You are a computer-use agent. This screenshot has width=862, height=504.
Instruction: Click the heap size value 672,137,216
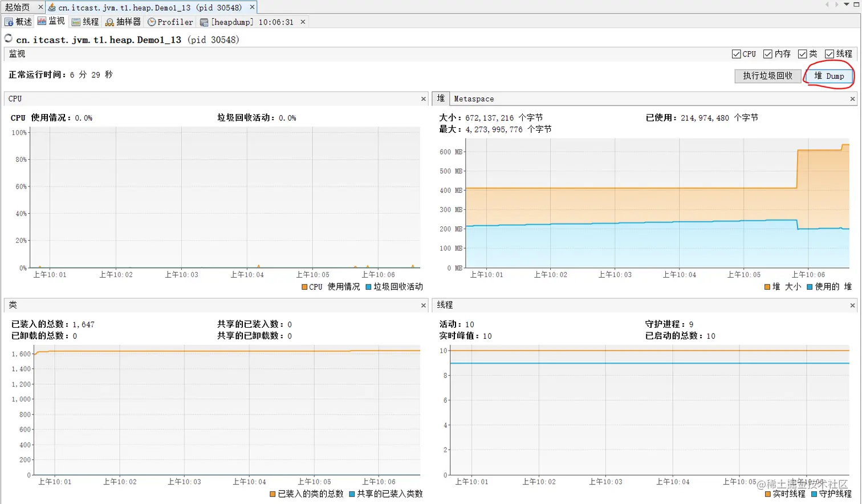click(489, 118)
